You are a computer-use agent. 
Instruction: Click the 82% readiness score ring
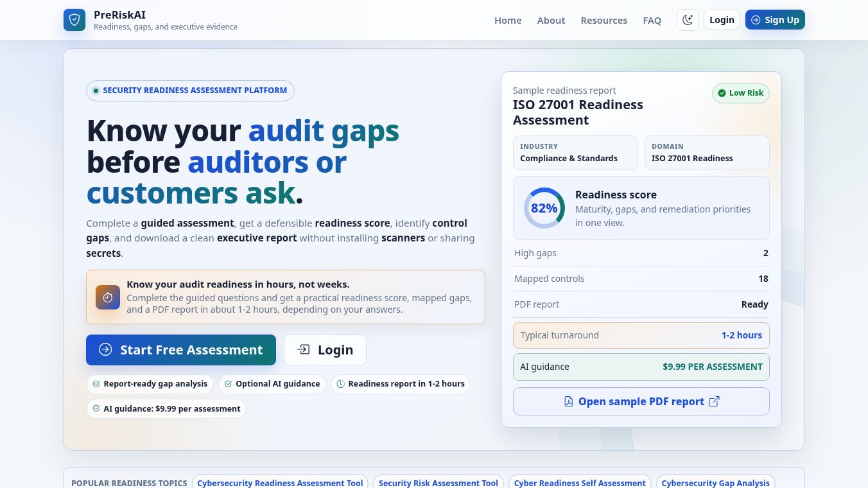544,208
